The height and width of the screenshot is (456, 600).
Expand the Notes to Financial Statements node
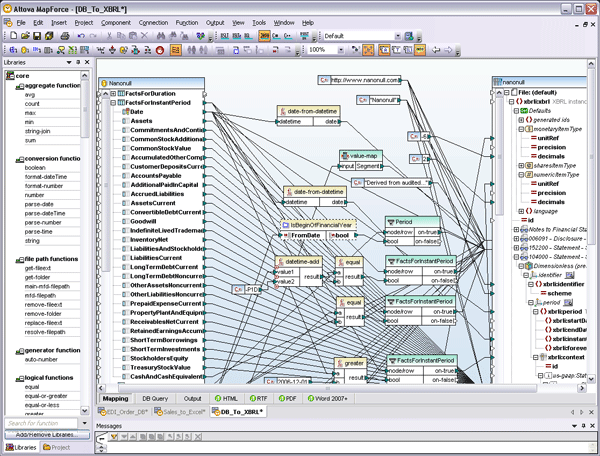(x=516, y=229)
